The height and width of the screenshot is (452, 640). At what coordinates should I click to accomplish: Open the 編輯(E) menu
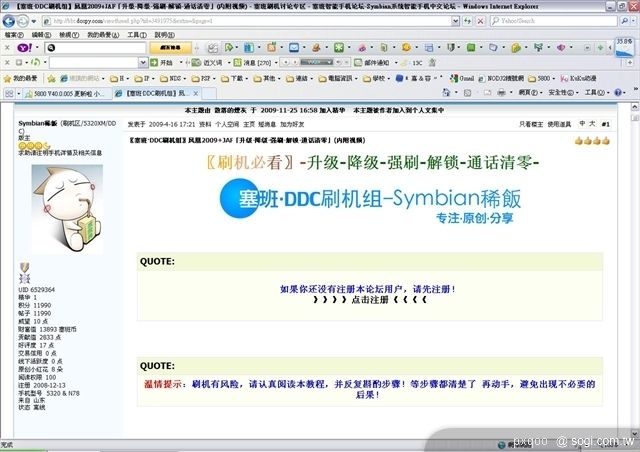[x=41, y=35]
